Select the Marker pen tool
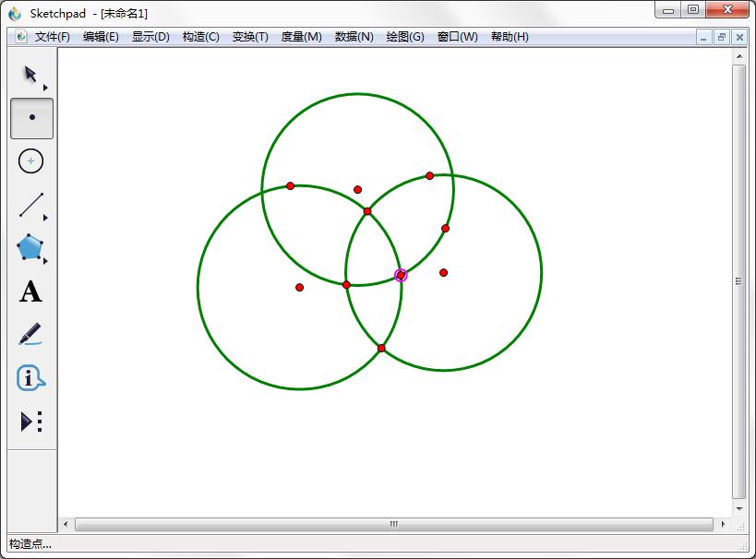The height and width of the screenshot is (559, 756). pos(30,334)
